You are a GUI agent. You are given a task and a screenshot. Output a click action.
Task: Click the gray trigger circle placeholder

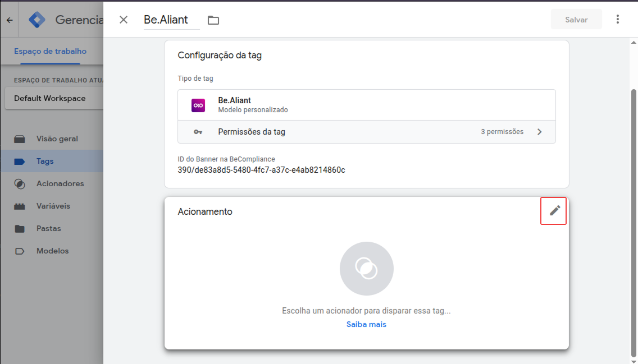pyautogui.click(x=366, y=269)
